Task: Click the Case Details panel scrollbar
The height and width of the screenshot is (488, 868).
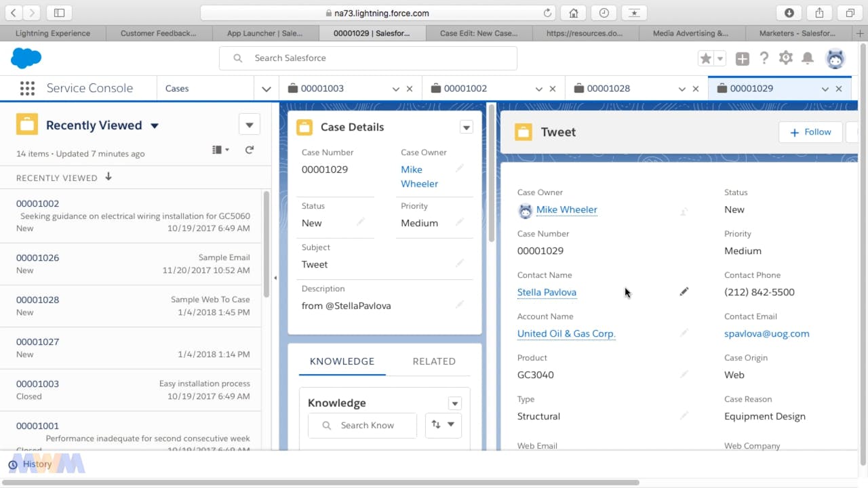Action: point(492,173)
